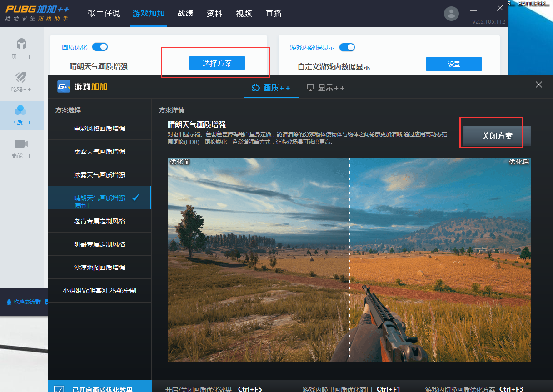
Task: Click the 关闭方案 button
Action: (x=497, y=136)
